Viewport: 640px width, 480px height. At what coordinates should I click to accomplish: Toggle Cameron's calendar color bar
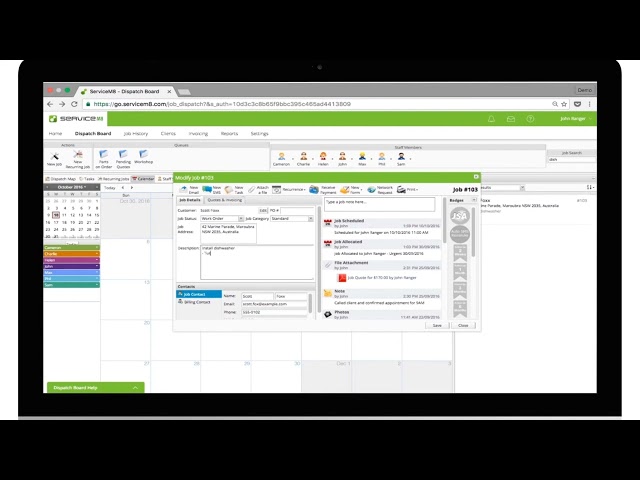pos(71,248)
